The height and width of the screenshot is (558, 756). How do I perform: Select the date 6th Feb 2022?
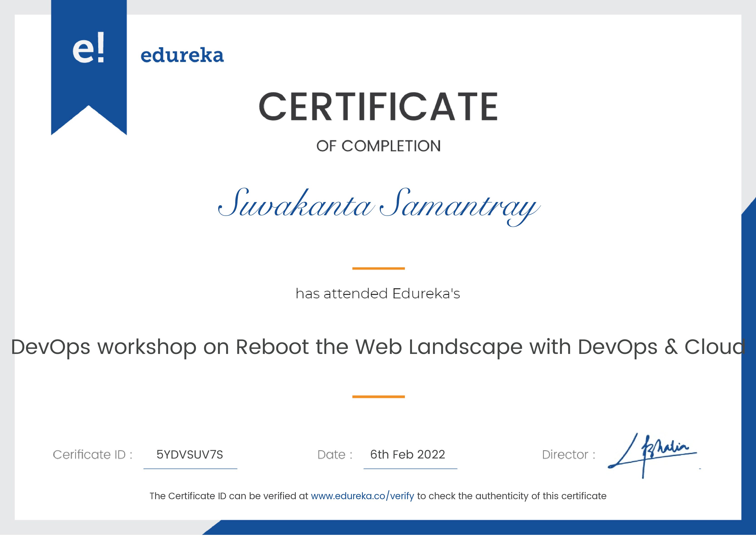coord(407,454)
